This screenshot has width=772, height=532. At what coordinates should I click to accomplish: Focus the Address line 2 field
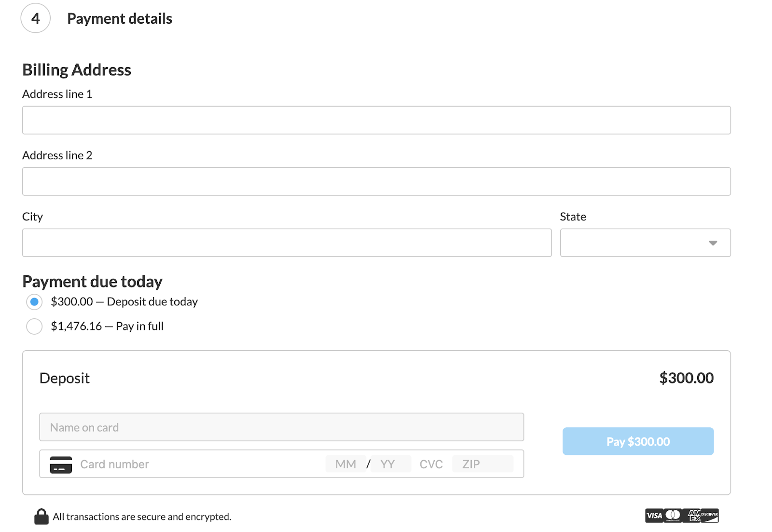click(376, 181)
